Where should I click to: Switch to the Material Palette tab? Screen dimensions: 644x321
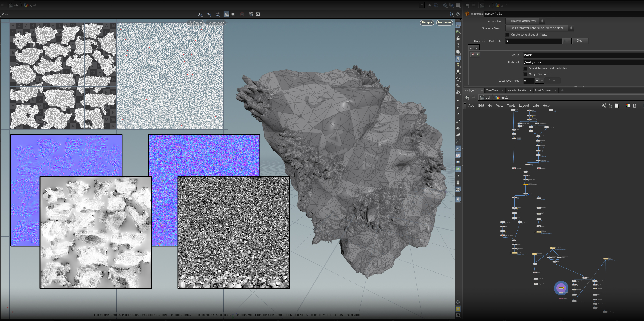(517, 90)
